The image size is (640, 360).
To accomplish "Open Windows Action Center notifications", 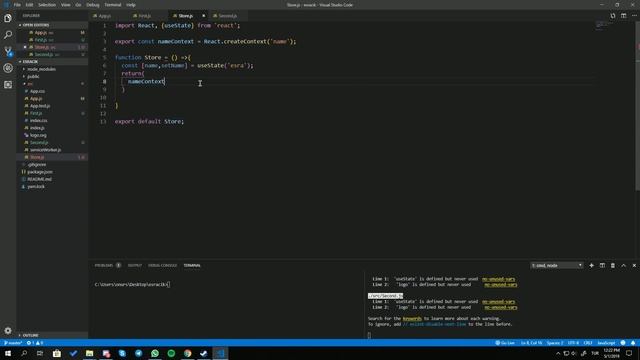I will coord(629,353).
